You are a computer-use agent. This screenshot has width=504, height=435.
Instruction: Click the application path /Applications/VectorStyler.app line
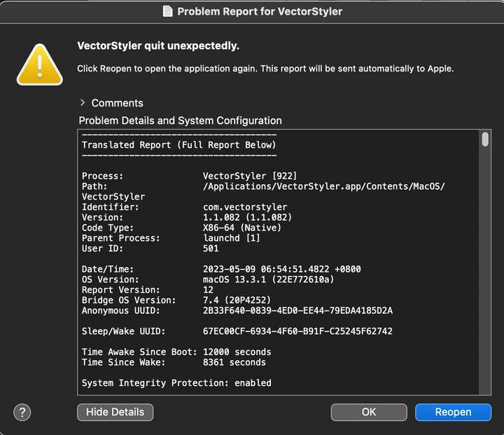click(323, 186)
